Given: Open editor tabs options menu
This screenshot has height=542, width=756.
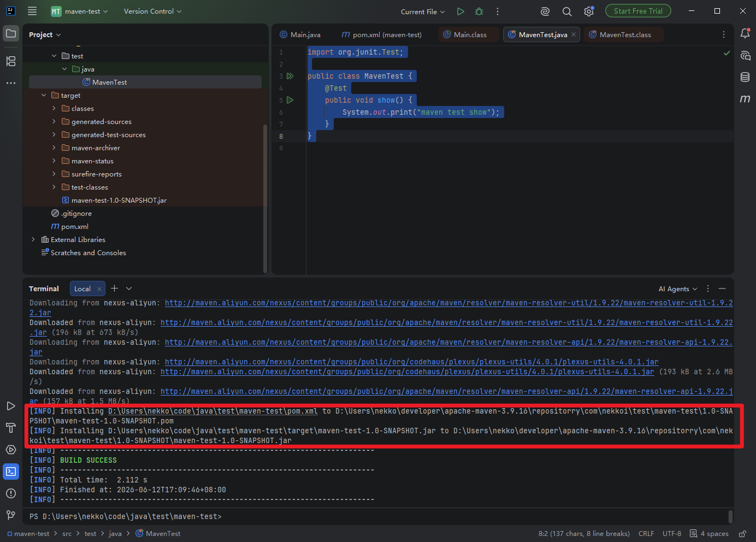Looking at the screenshot, I should coord(724,34).
